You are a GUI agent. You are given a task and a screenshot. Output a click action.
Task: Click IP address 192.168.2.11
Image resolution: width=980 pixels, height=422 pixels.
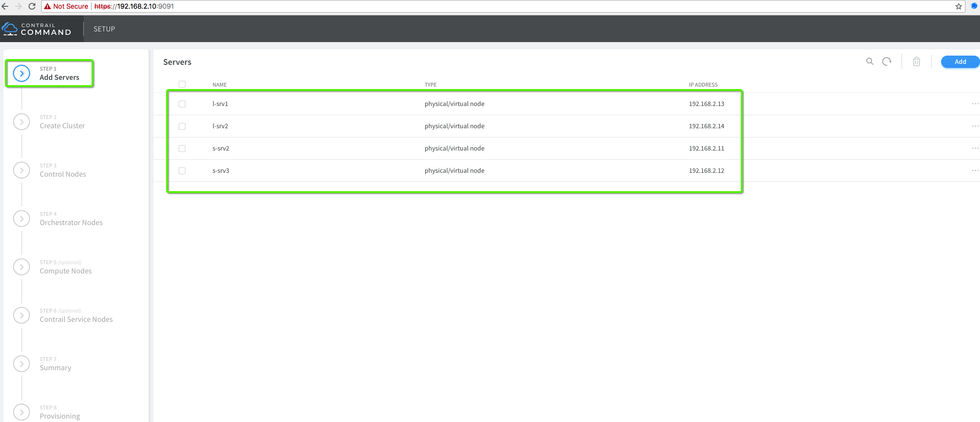(706, 148)
